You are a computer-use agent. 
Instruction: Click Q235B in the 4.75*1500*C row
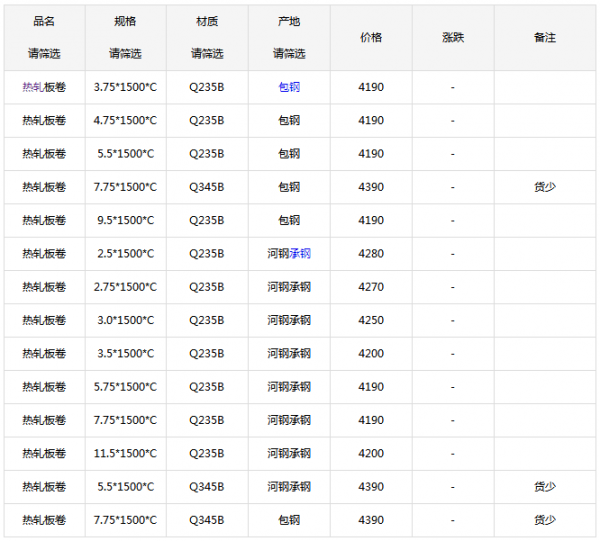[207, 121]
